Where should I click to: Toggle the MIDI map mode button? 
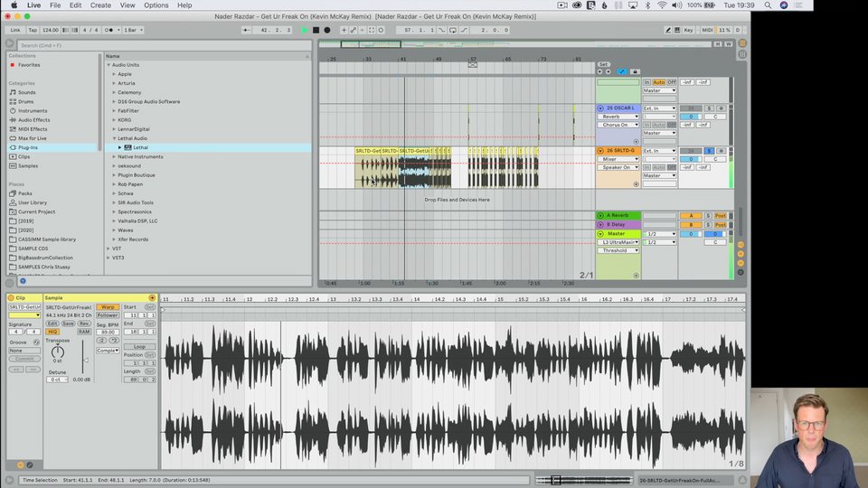707,30
